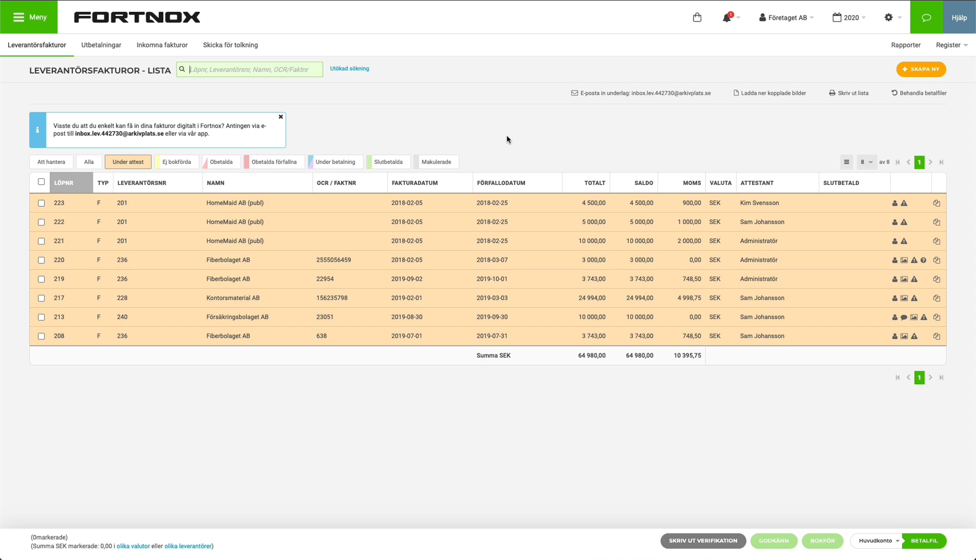Open the Utökad sökning link

[349, 68]
